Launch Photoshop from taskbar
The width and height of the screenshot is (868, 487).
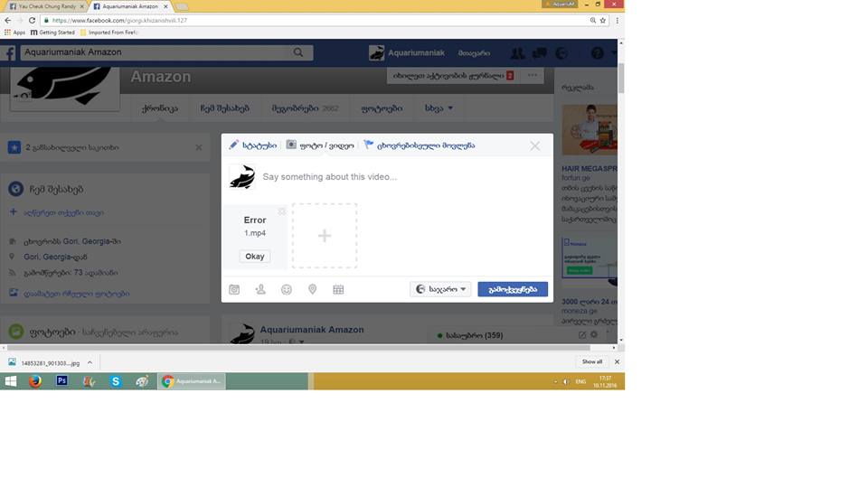click(62, 381)
